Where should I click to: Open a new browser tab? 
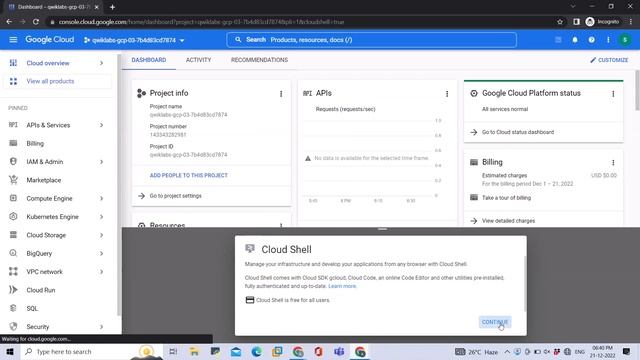112,7
